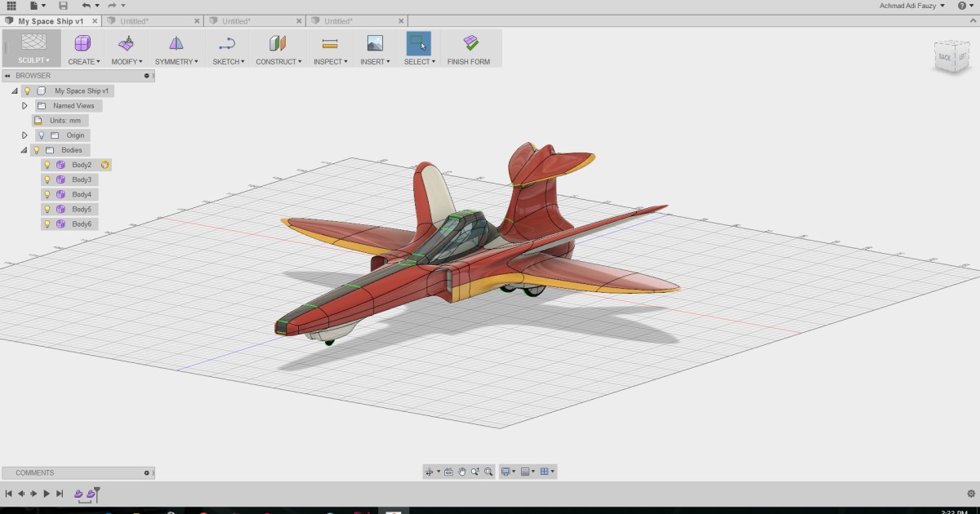
Task: Open Grid and Snaps dropdown
Action: [x=528, y=472]
